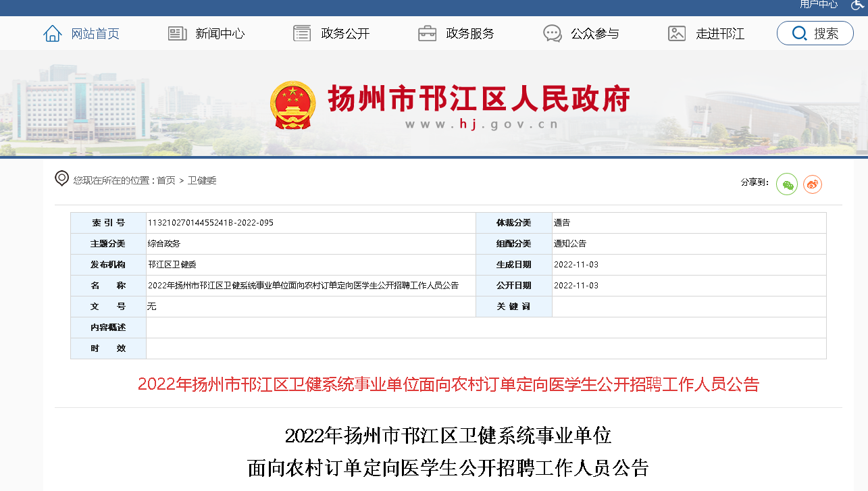Share to WeChat via green icon
This screenshot has width=868, height=491.
787,184
